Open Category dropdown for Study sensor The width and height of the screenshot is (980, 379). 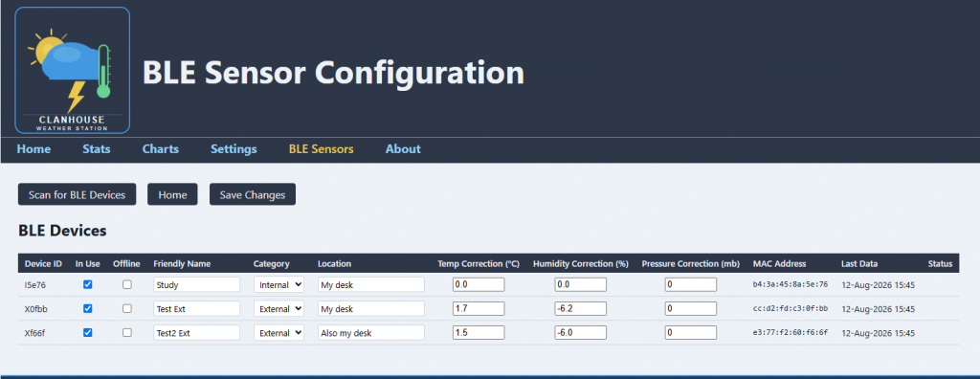pos(278,284)
